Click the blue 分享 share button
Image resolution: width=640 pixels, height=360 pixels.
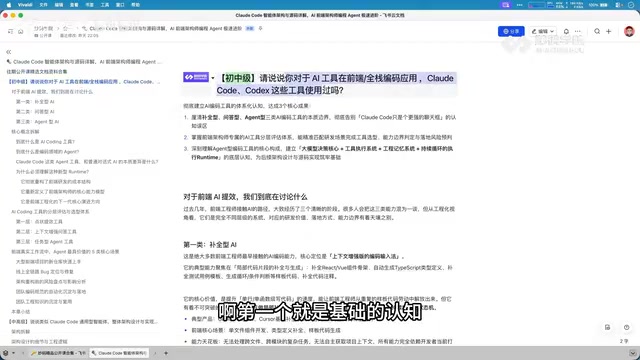(511, 31)
